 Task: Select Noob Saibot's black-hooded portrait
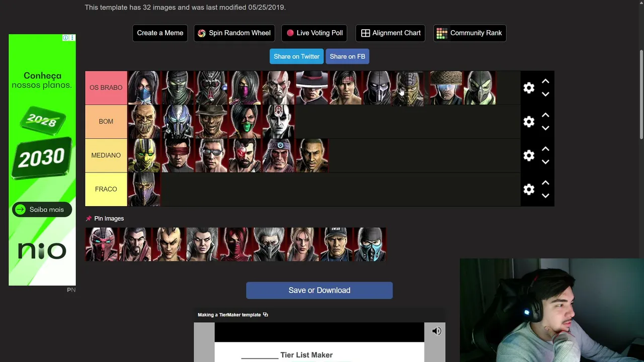pos(378,88)
